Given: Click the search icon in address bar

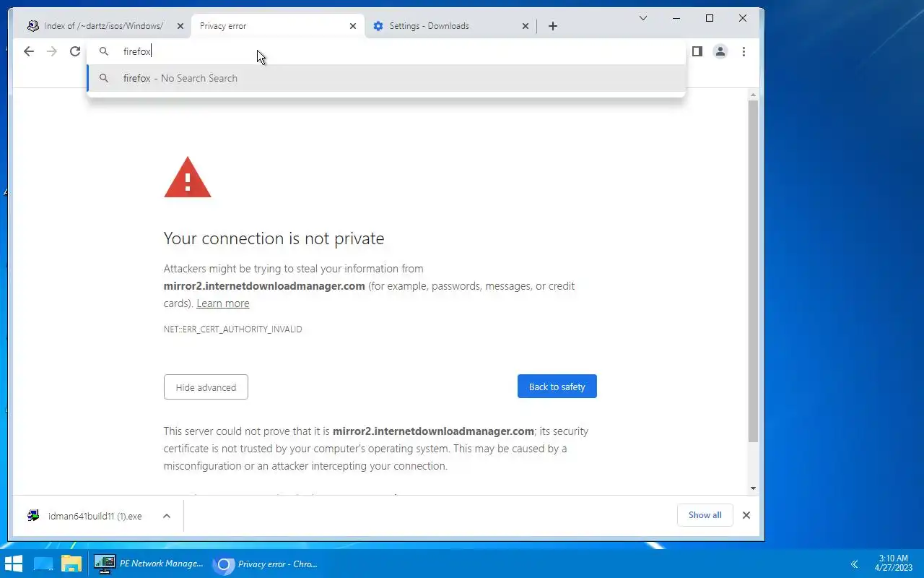Looking at the screenshot, I should (104, 51).
